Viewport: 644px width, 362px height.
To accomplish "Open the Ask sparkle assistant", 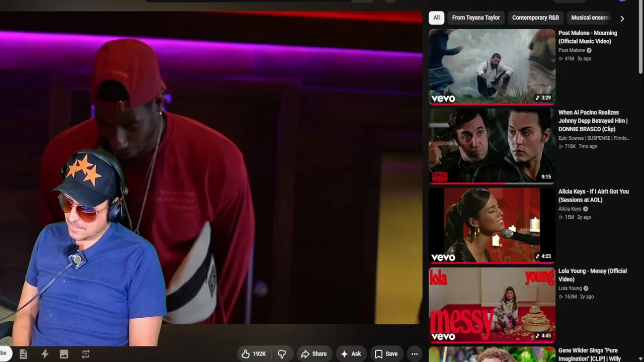I will point(351,354).
